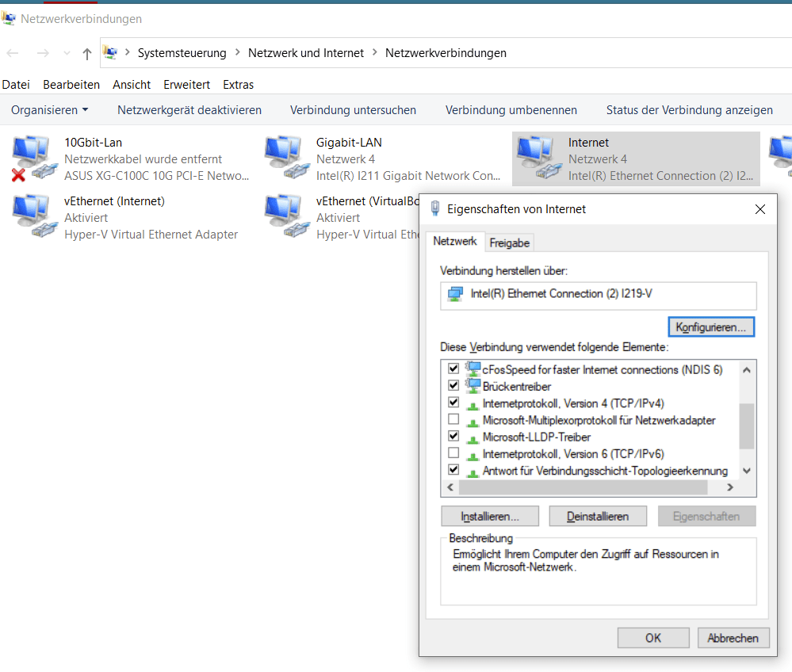Click the Konfigurieren button

(710, 326)
